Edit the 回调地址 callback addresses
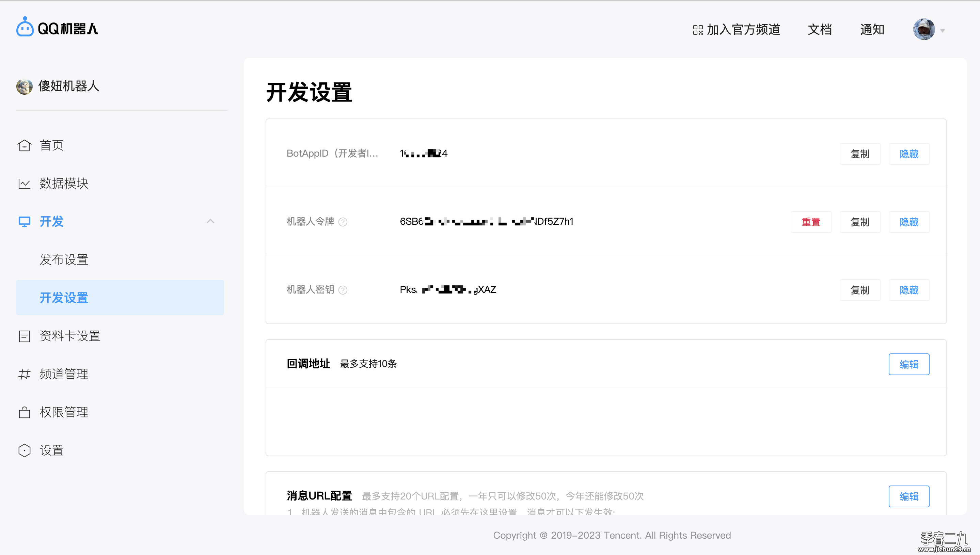Screen dimensions: 980x555 [909, 364]
